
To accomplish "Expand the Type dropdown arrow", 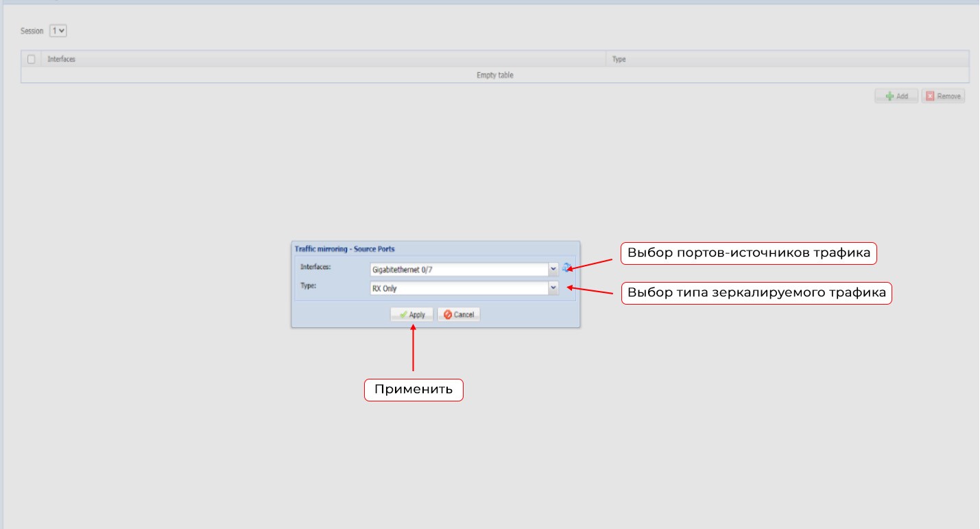I will [553, 288].
